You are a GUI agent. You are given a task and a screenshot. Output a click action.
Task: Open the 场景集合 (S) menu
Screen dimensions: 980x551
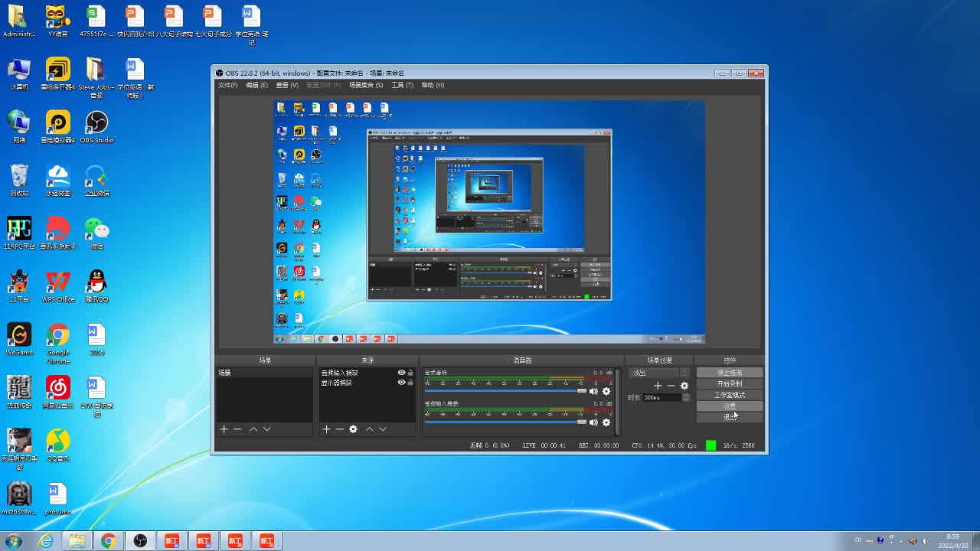pyautogui.click(x=365, y=85)
